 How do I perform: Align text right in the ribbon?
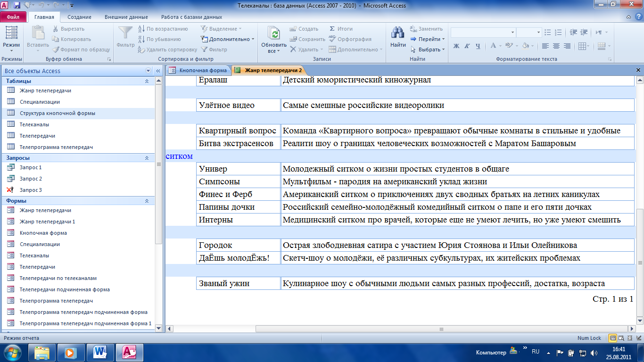[567, 46]
